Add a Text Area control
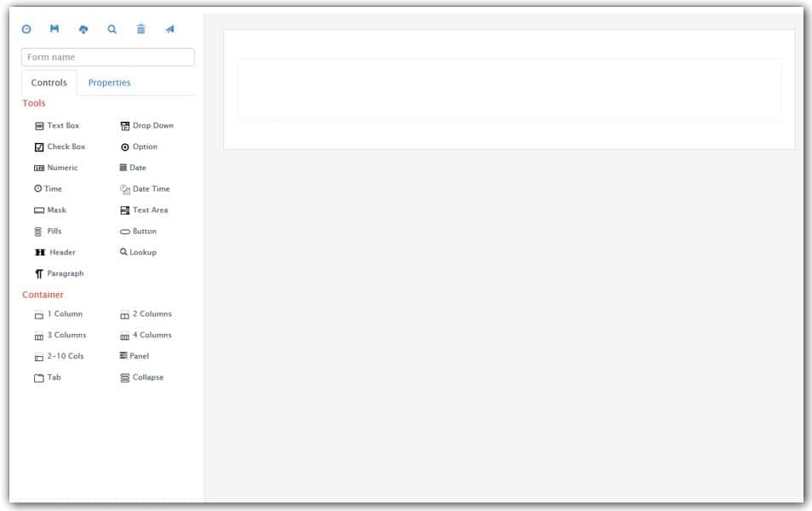The height and width of the screenshot is (511, 812). click(x=149, y=210)
